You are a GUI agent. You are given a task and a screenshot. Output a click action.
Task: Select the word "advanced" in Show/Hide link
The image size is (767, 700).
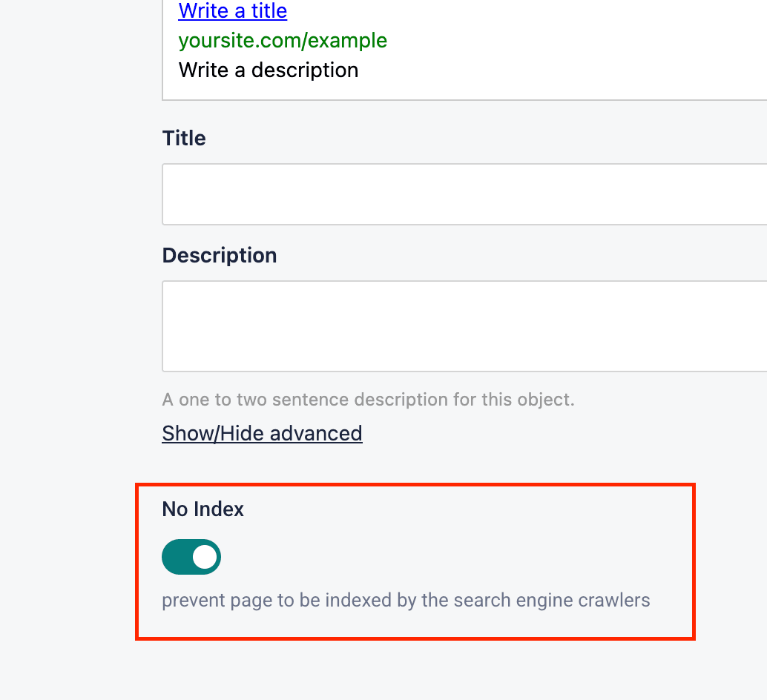315,434
